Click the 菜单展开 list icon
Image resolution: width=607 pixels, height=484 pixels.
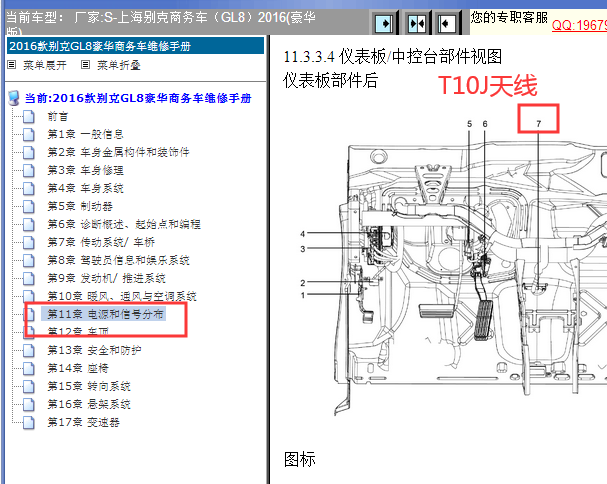coord(12,65)
